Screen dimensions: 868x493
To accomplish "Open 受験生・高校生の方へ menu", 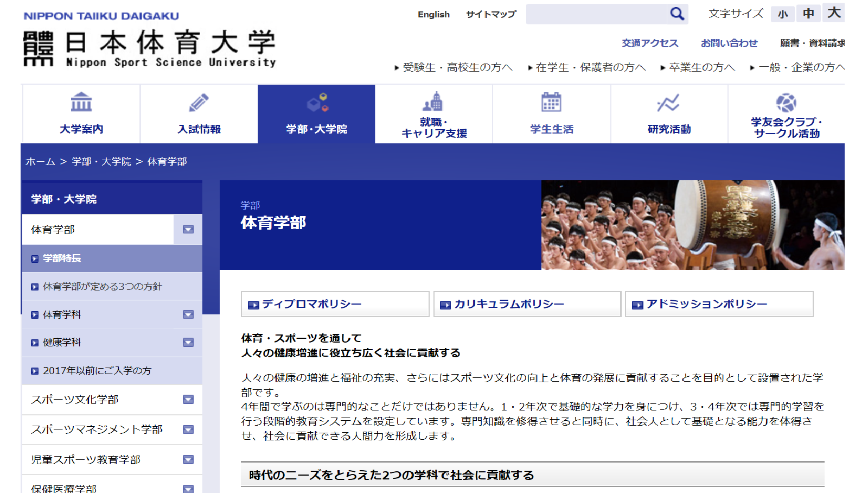I will pyautogui.click(x=454, y=67).
